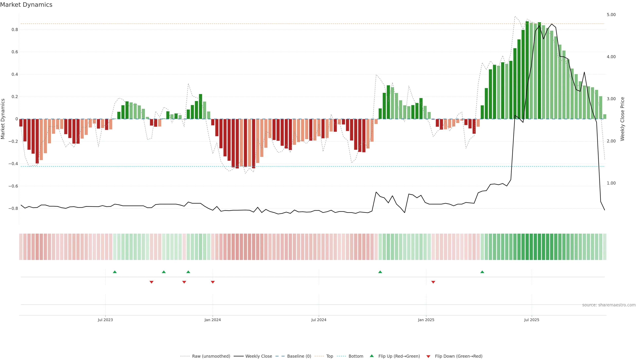Click the Market Dynamics chart title
644x362 pixels.
26,5
